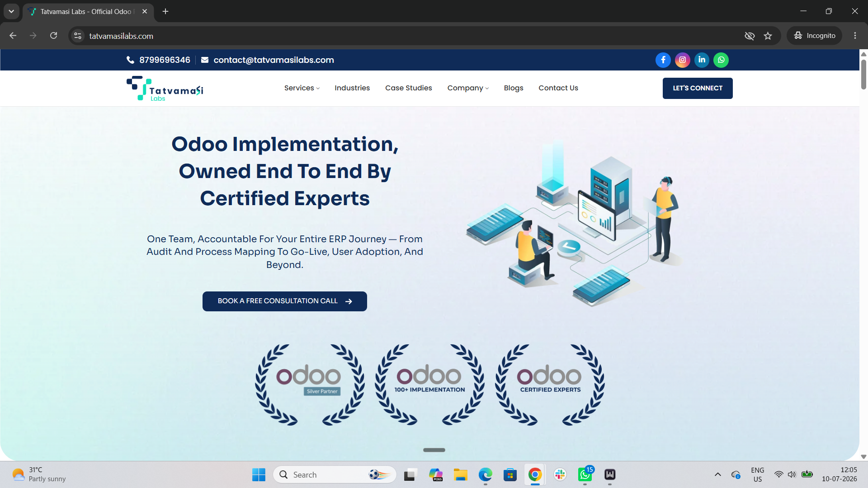The height and width of the screenshot is (488, 868).
Task: Click the Odoo Certified Experts badge
Action: [550, 385]
